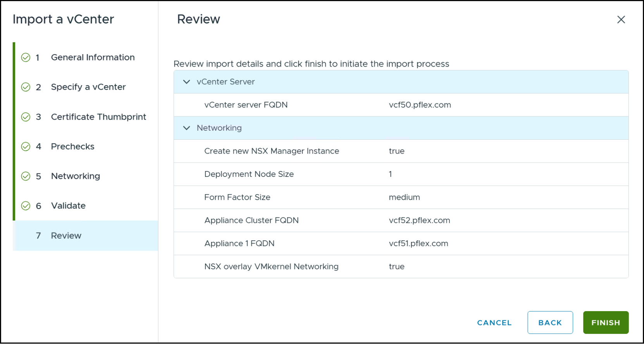
Task: Click the true value for NSX overlay VMkernel
Action: click(x=396, y=267)
